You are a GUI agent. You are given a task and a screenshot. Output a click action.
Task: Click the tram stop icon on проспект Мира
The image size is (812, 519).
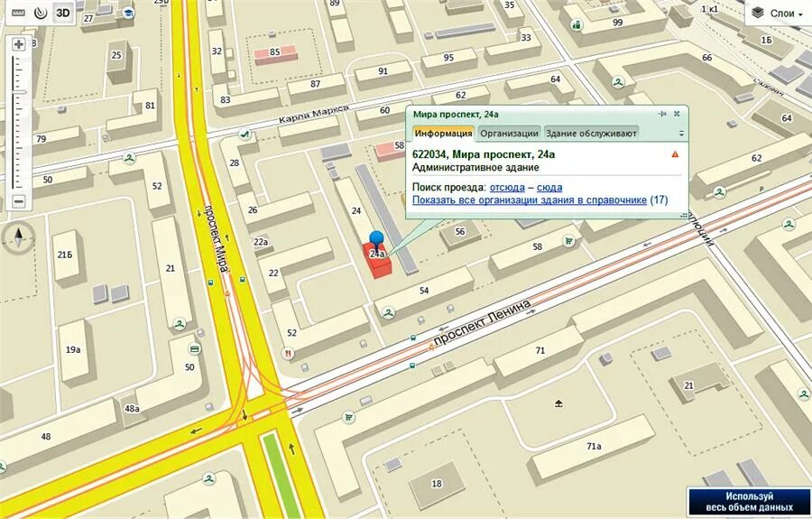coord(227,293)
